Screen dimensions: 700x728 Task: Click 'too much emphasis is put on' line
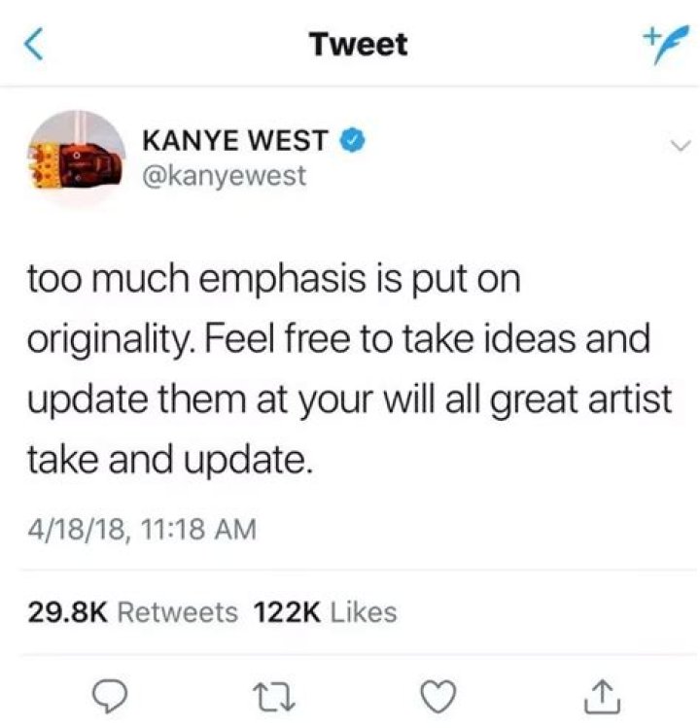(x=274, y=280)
